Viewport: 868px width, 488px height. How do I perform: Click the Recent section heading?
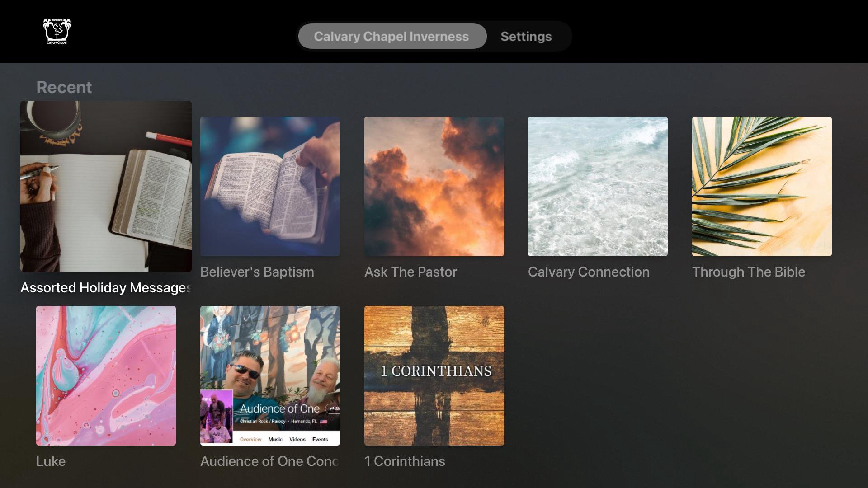(x=64, y=87)
